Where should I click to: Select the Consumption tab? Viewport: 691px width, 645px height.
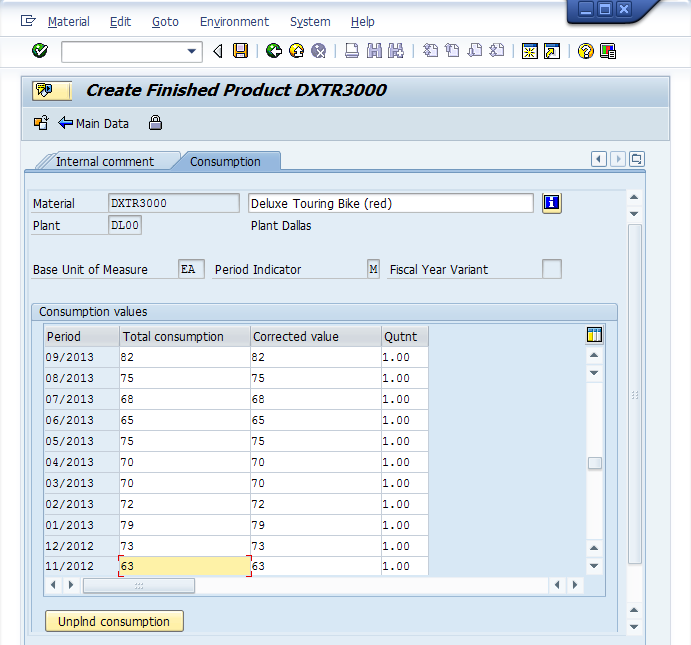(225, 162)
